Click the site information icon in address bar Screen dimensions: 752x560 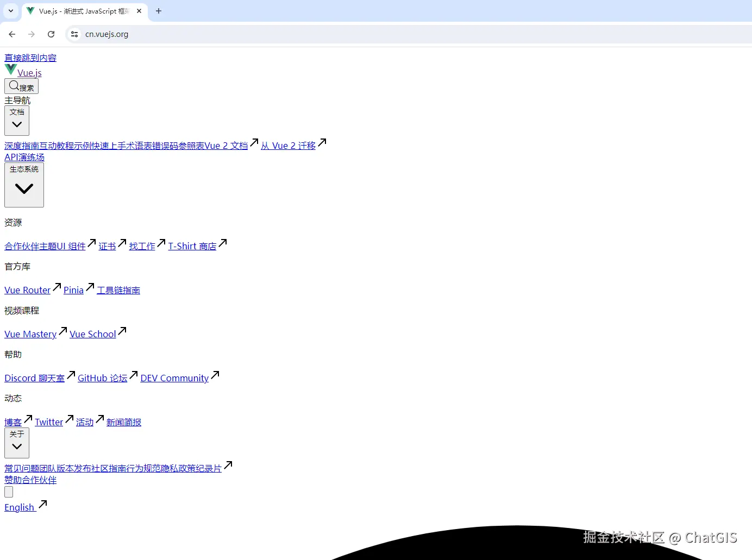tap(74, 34)
